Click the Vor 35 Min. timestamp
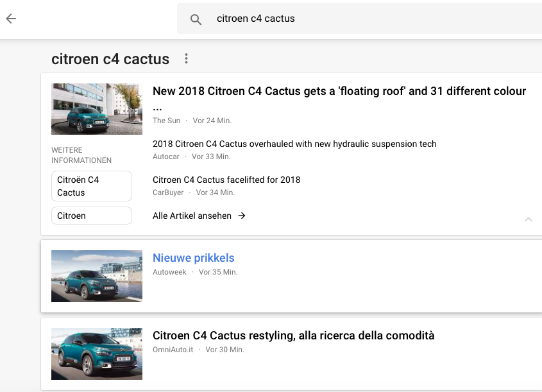Screen dimensions: 542x392 point(218,272)
